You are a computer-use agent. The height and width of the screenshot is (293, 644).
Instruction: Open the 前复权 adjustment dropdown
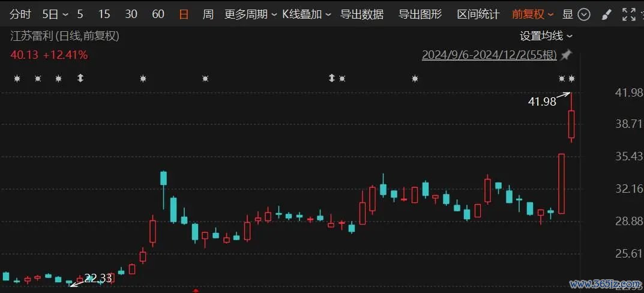click(532, 14)
